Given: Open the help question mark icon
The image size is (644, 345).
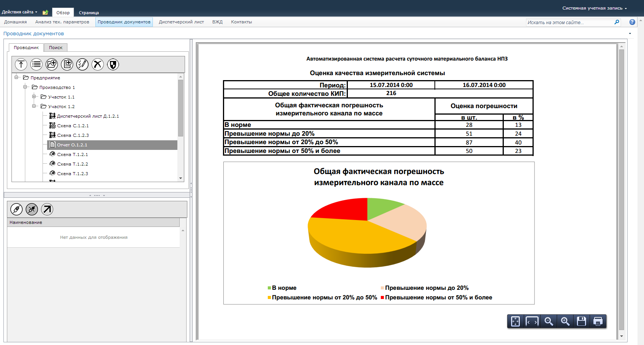Looking at the screenshot, I should pos(632,22).
